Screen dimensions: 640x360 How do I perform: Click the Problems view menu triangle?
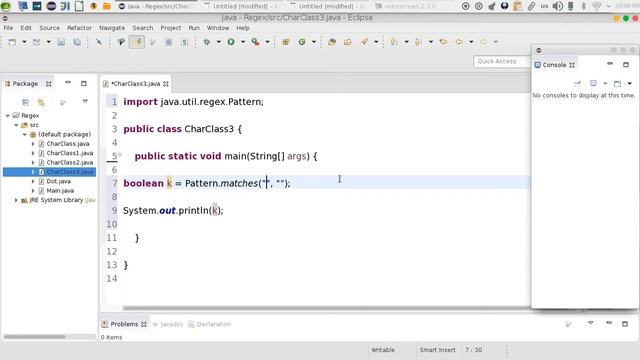pyautogui.click(x=591, y=323)
